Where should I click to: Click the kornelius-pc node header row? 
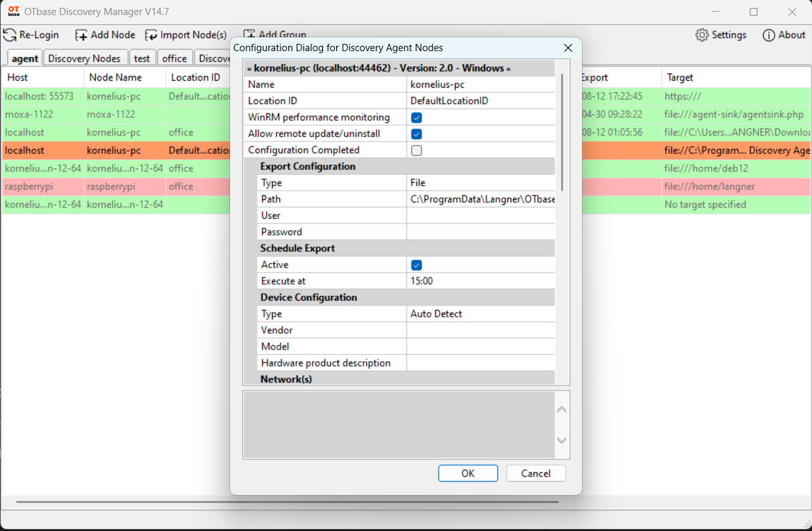400,68
